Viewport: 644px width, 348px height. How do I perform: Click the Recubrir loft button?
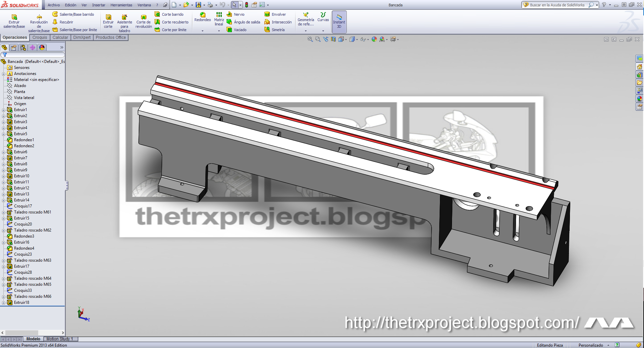(x=63, y=22)
